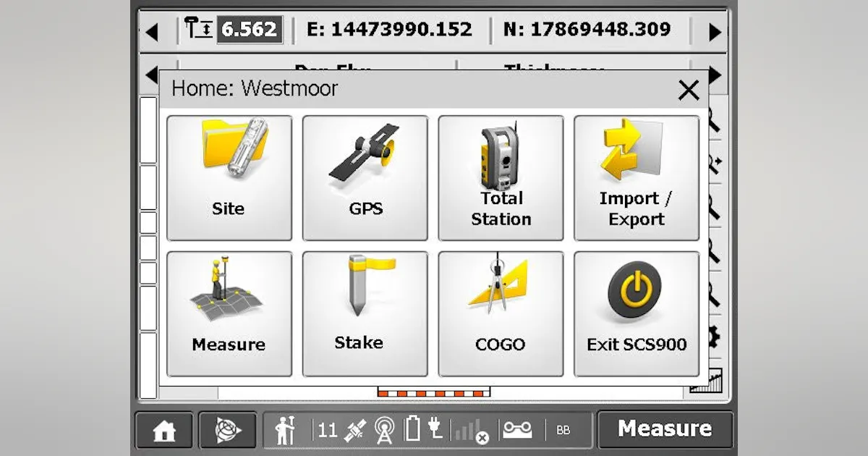868x456 pixels.
Task: Tap the home icon in the bottom bar
Action: [x=164, y=431]
